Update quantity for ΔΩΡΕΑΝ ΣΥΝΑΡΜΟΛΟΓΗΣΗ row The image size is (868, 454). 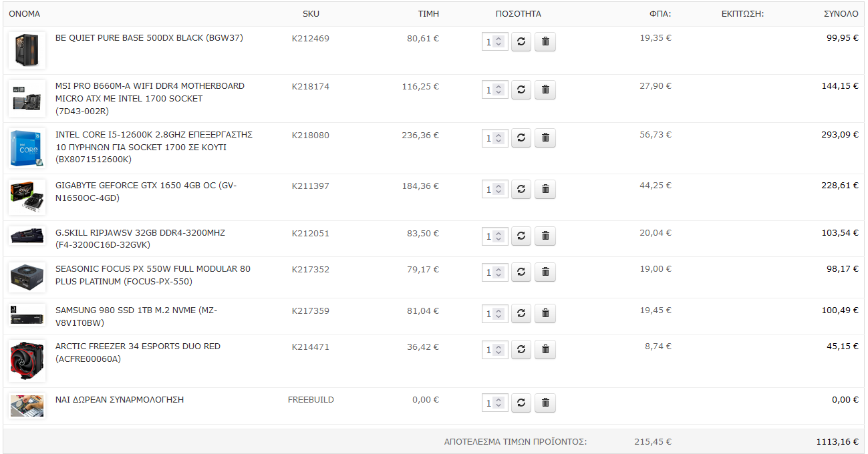click(x=521, y=403)
